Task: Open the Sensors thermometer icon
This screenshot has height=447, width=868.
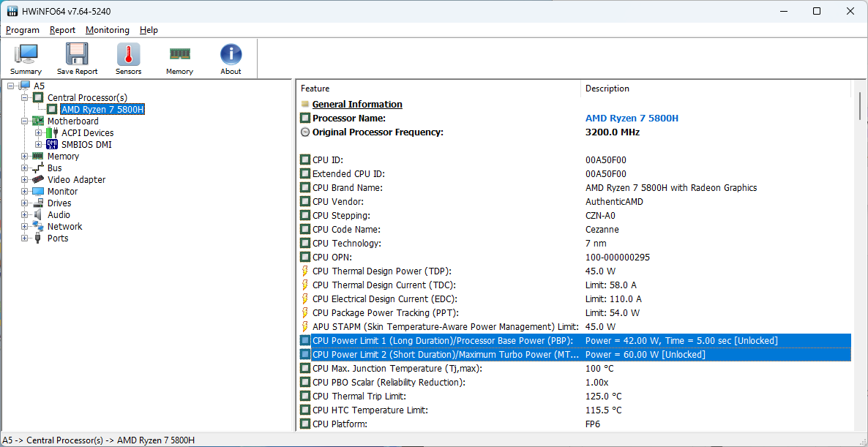Action: click(x=128, y=55)
